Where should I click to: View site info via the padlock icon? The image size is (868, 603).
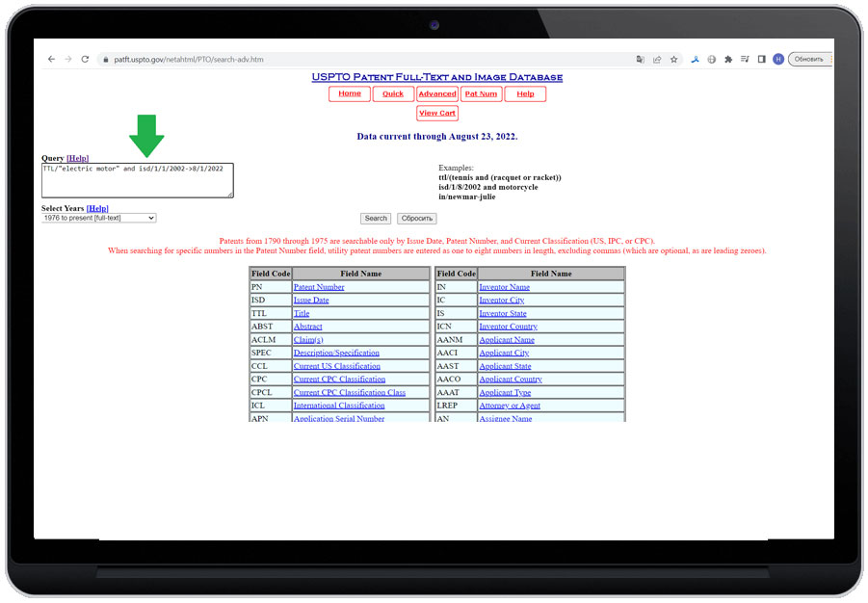pyautogui.click(x=104, y=59)
